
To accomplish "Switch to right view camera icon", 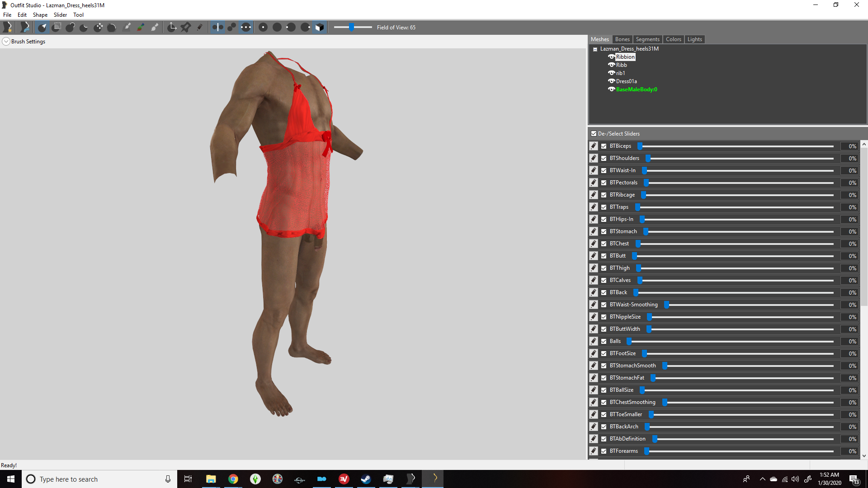I will (305, 28).
